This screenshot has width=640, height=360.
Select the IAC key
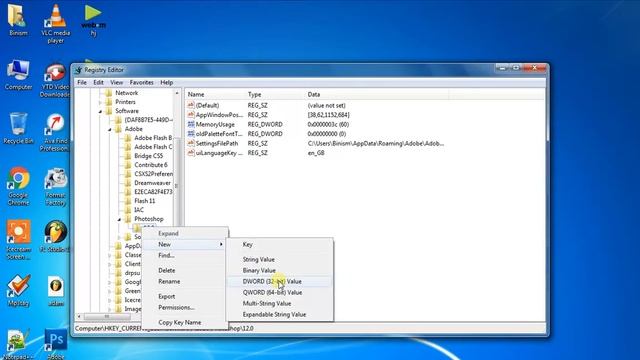coord(139,210)
